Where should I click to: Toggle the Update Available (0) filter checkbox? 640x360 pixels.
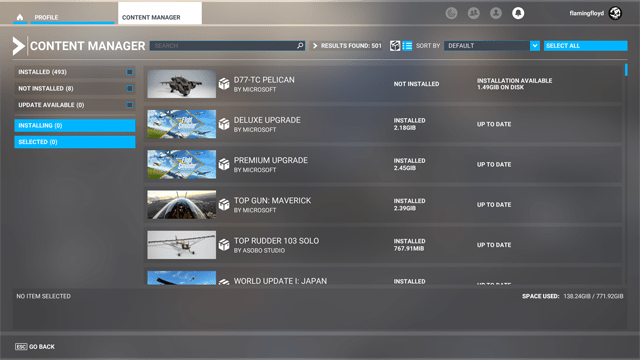129,105
